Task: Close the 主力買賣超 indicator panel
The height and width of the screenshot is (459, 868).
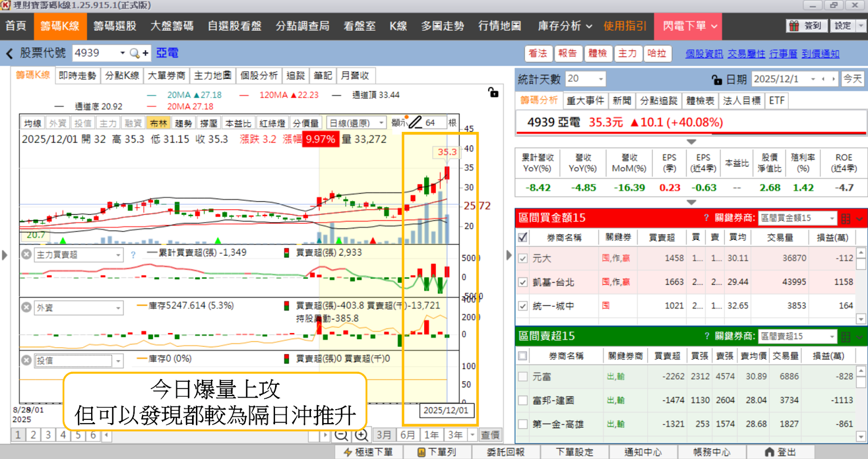Action: tap(26, 254)
